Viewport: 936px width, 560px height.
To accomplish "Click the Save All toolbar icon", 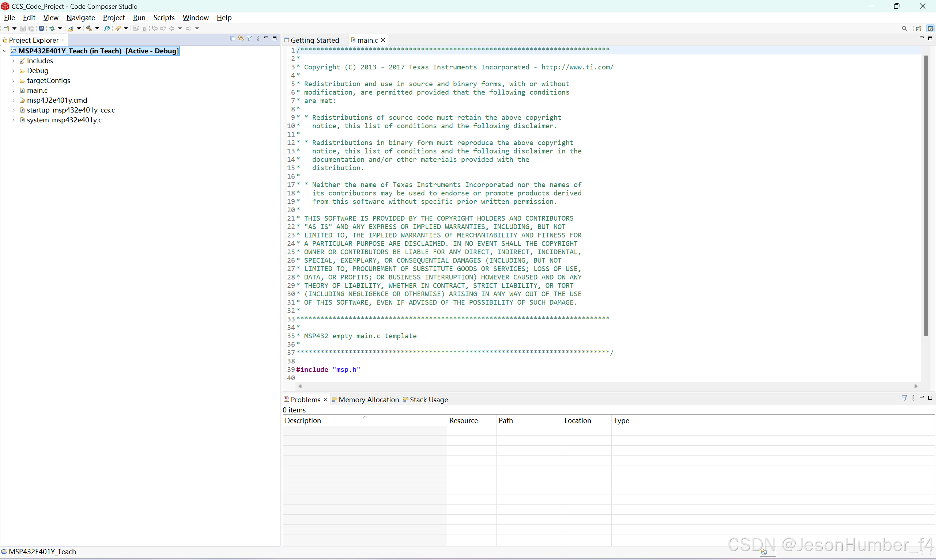I will pyautogui.click(x=31, y=28).
